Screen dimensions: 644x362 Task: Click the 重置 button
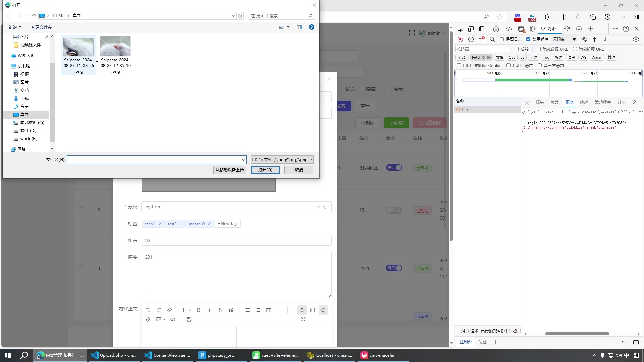tap(365, 106)
